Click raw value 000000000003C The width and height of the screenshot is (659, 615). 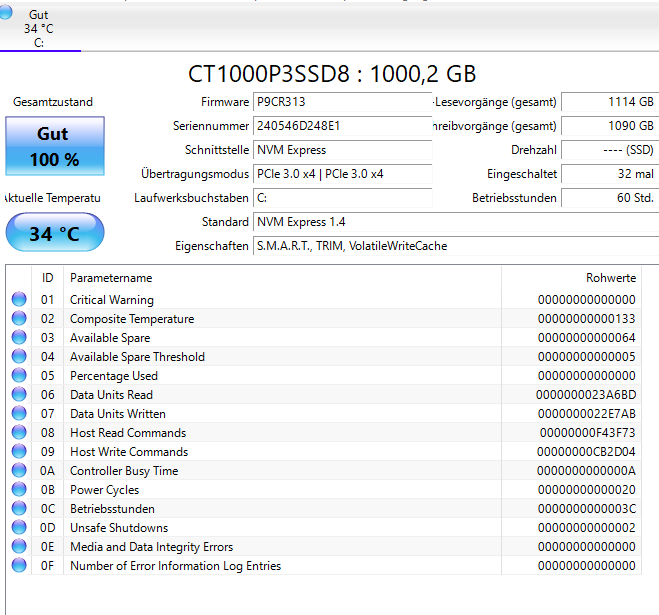click(586, 509)
